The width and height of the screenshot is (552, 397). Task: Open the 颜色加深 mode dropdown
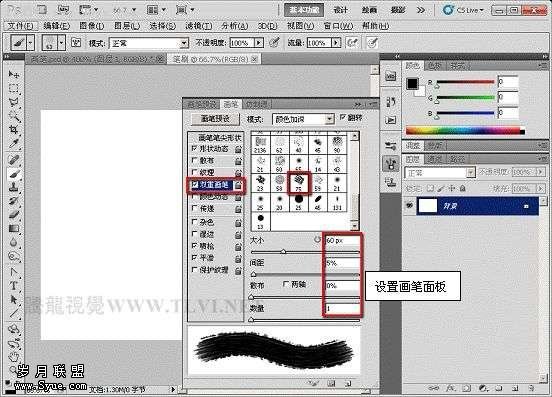click(x=303, y=119)
